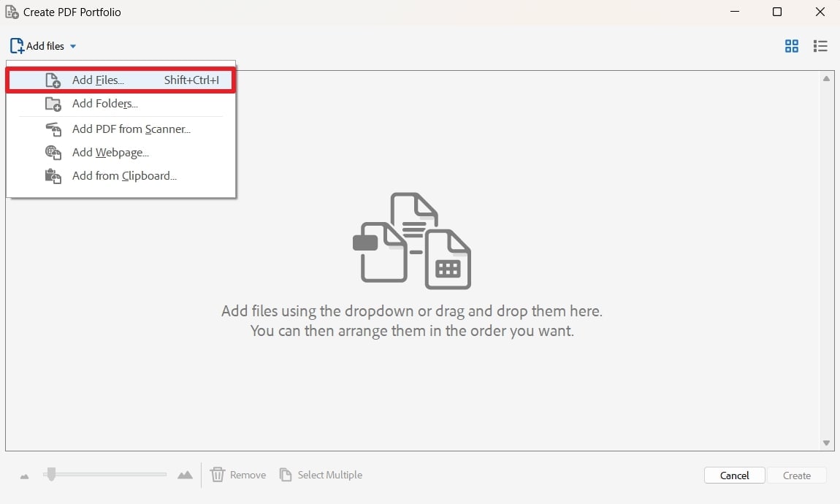Viewport: 840px width, 504px height.
Task: Click the Create PDF Portfolio title icon
Action: click(12, 12)
